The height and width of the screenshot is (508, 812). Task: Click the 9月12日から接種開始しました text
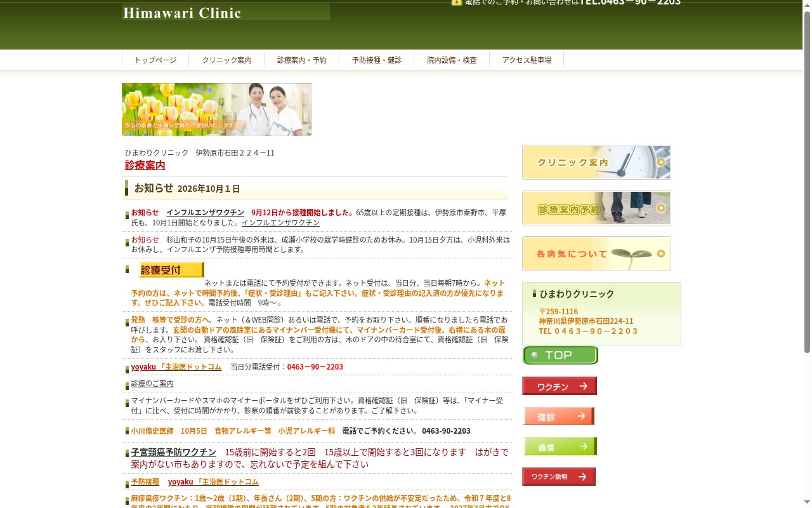coord(302,213)
